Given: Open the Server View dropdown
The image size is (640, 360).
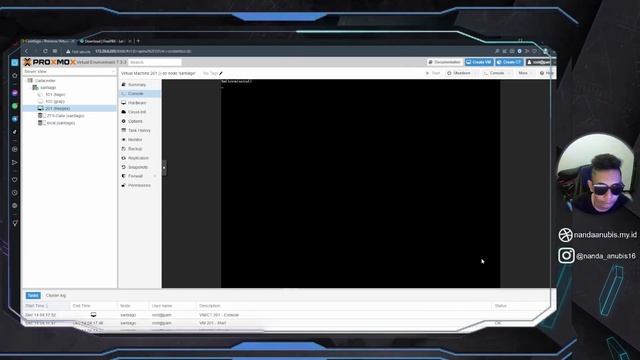Looking at the screenshot, I should (69, 71).
